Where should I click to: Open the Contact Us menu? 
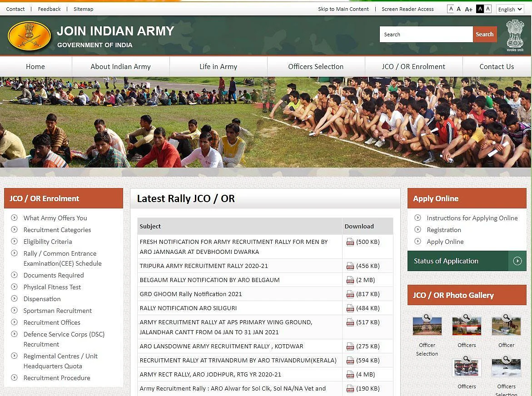(x=497, y=66)
